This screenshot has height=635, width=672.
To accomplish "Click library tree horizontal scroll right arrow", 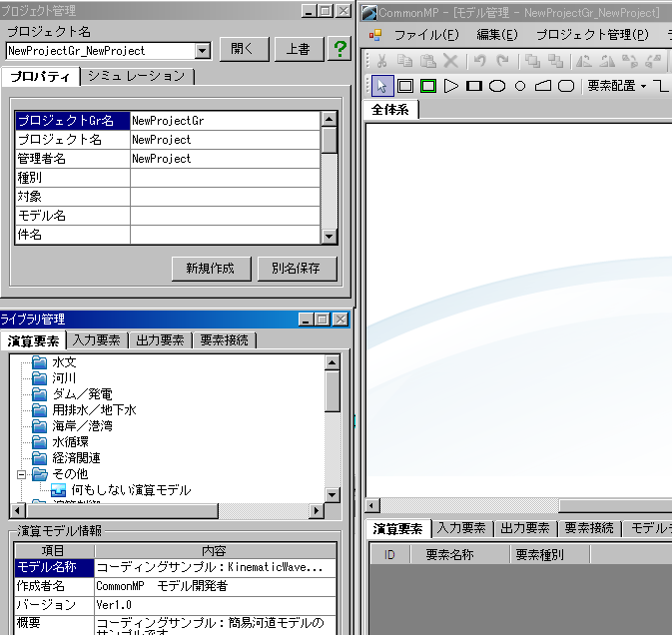I will pos(317,510).
